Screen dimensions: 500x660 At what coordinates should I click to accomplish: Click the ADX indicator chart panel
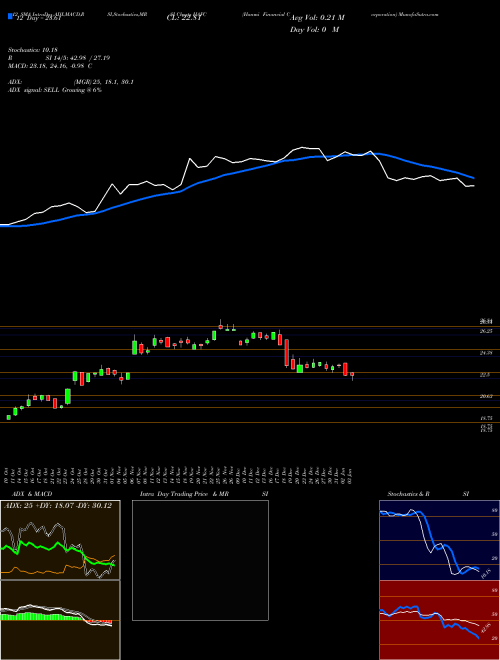(x=60, y=540)
